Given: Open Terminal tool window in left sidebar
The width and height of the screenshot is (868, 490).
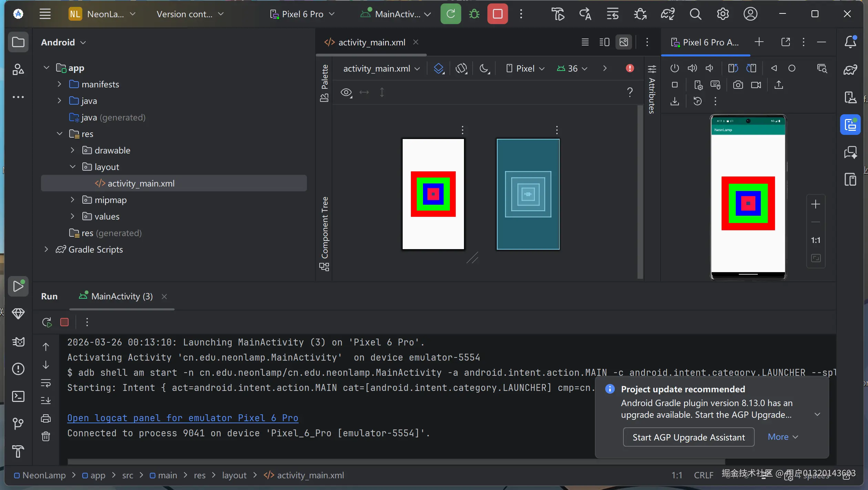Looking at the screenshot, I should point(18,396).
